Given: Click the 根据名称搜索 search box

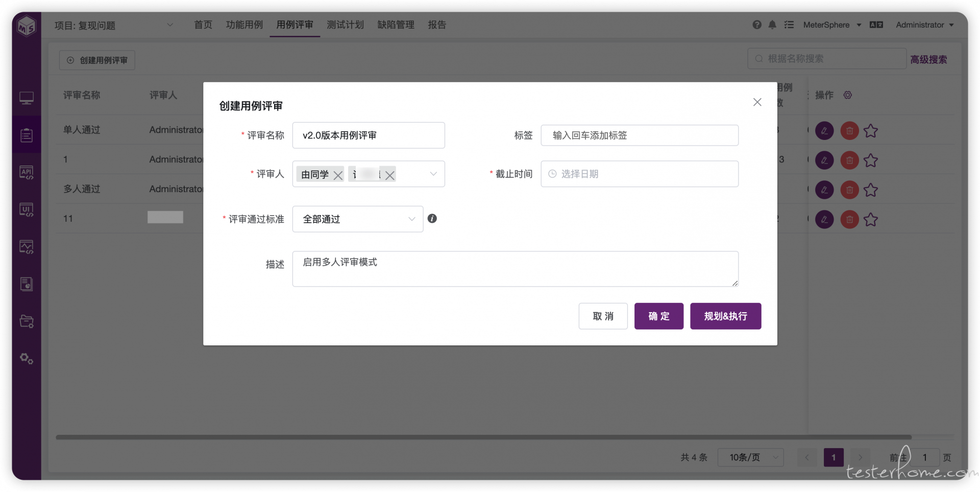Looking at the screenshot, I should click(827, 59).
